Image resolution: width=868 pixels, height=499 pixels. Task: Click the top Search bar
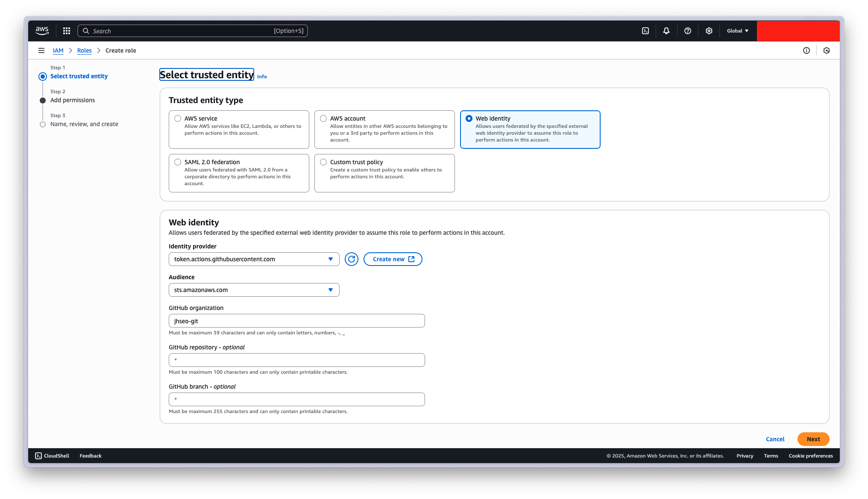coord(192,31)
